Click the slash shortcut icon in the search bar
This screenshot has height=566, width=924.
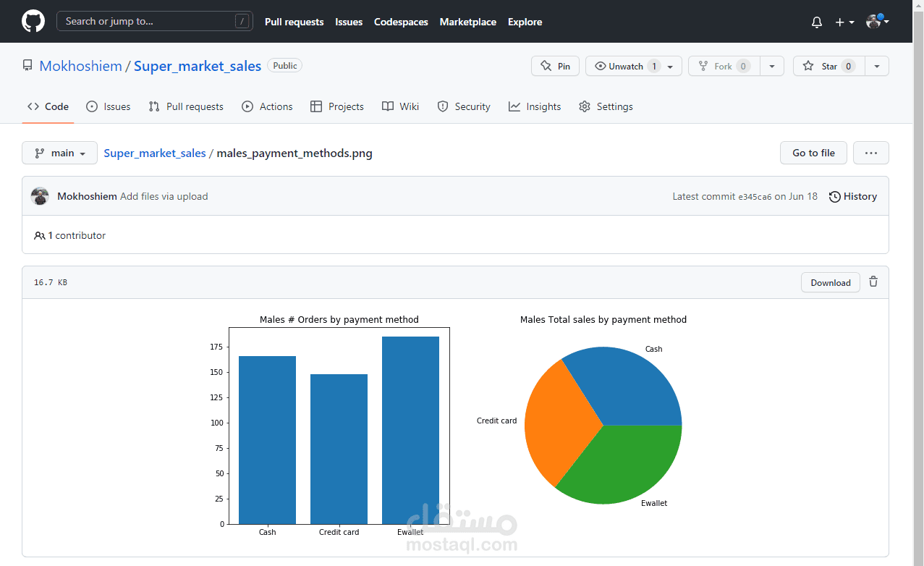pyautogui.click(x=242, y=22)
